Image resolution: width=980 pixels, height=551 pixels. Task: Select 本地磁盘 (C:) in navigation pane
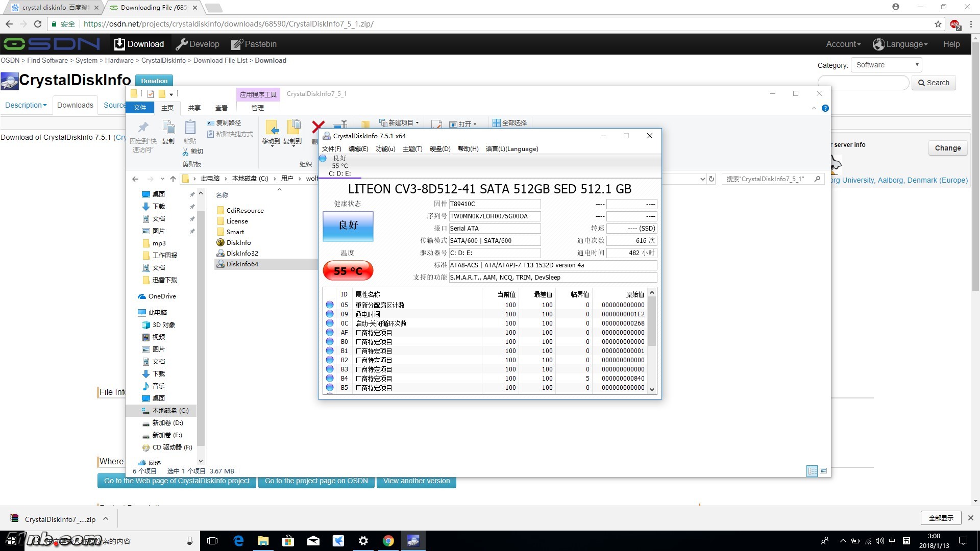click(170, 411)
